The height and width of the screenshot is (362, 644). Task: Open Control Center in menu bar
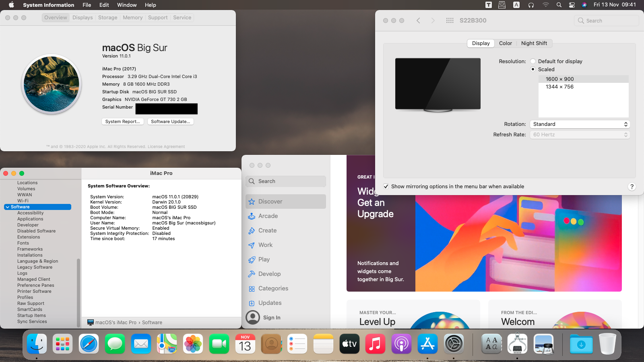click(572, 5)
